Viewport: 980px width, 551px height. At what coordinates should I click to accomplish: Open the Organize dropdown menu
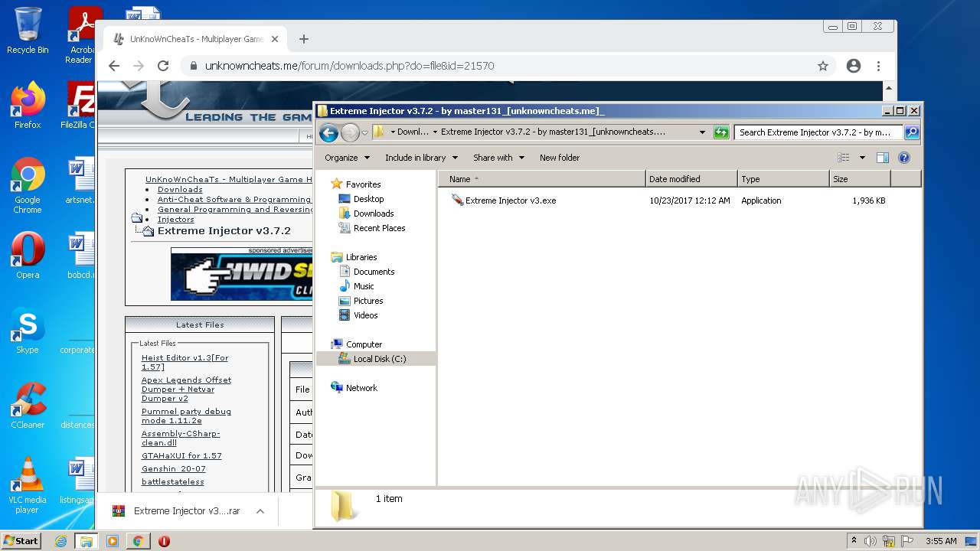pos(347,158)
